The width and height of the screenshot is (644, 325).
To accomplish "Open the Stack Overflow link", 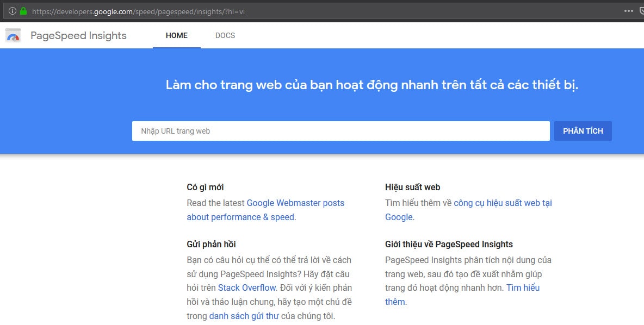I will (x=247, y=287).
